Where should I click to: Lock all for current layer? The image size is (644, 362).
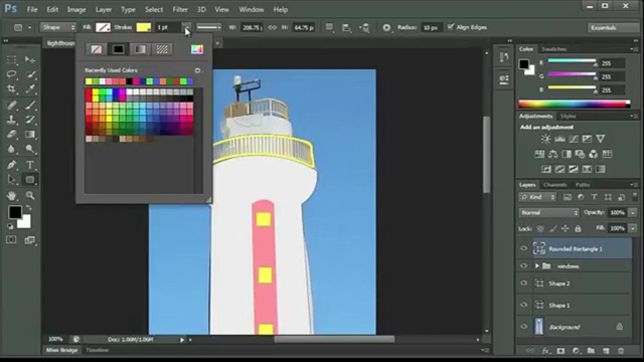coord(578,229)
